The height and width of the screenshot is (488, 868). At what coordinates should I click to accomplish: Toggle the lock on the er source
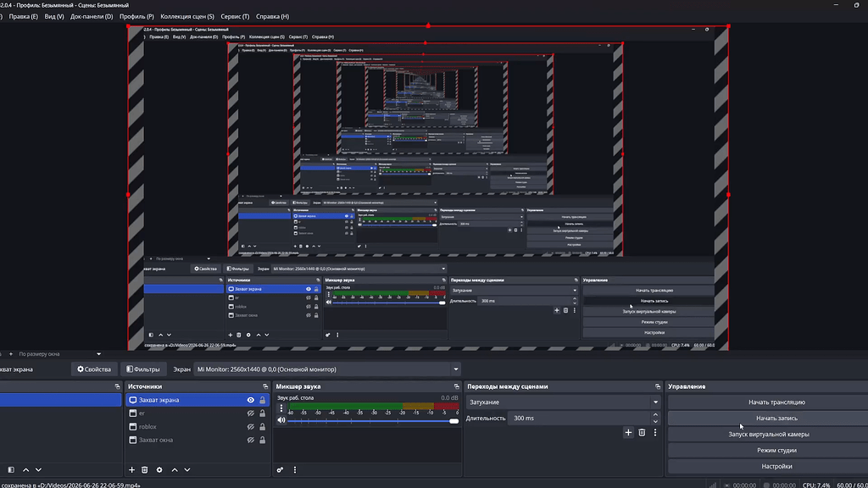[263, 413]
